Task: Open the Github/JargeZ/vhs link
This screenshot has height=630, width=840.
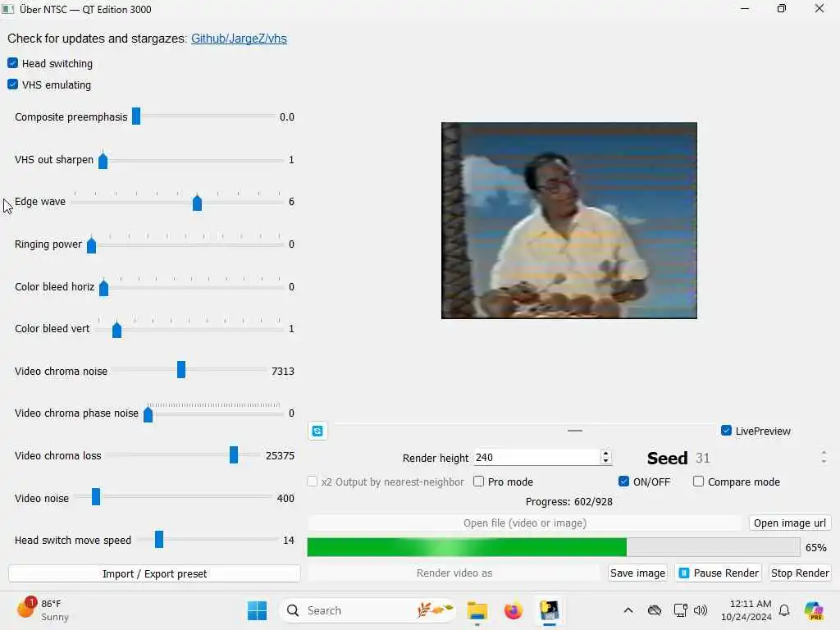Action: (239, 39)
